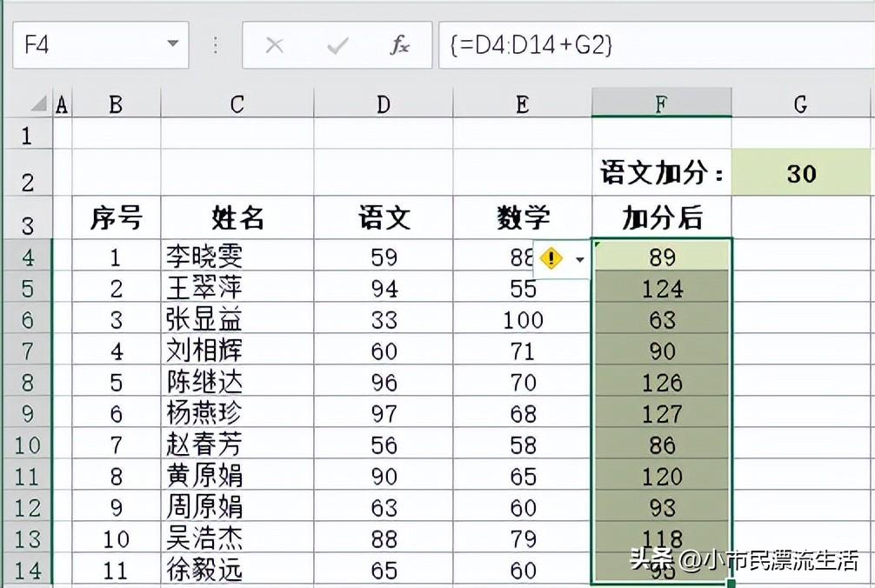Click 语文 score 94 for 王翠萍
This screenshot has height=588, width=875.
[384, 287]
